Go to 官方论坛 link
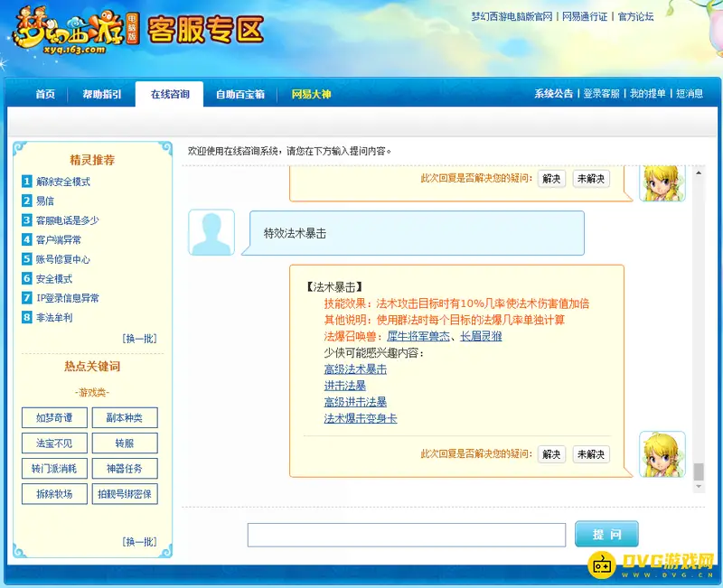The height and width of the screenshot is (588, 723). (635, 16)
